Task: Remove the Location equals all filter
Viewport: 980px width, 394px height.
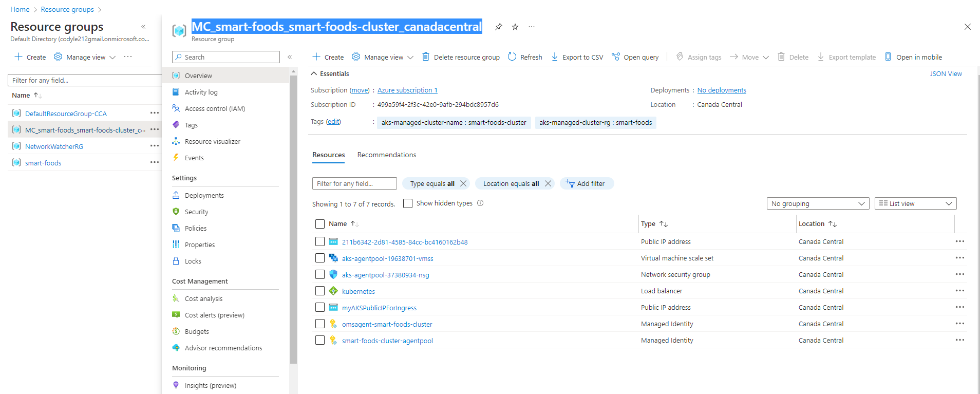Action: click(x=548, y=183)
